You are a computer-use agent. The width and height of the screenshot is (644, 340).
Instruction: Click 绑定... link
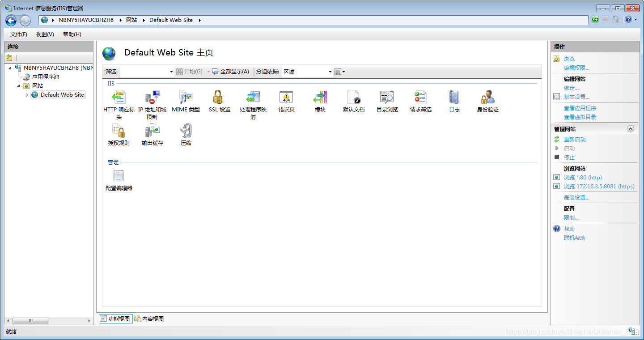point(571,88)
